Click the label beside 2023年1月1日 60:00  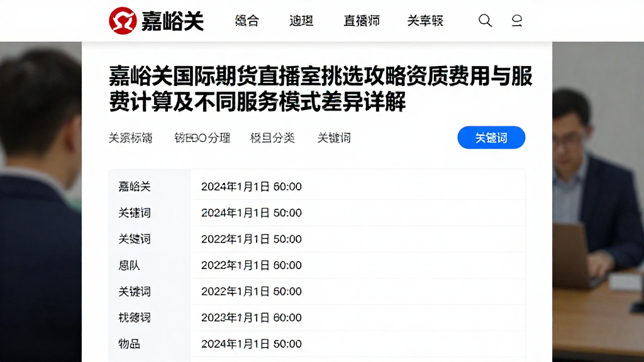[x=135, y=317]
